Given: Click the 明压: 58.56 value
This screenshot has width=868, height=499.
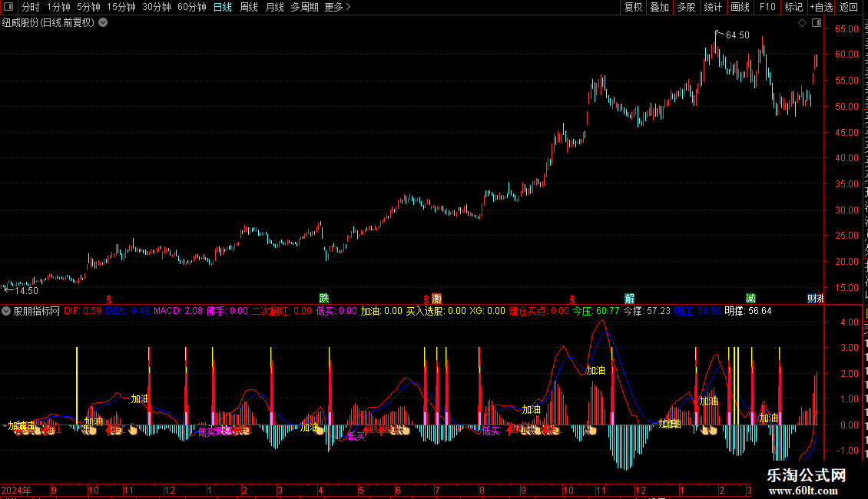Looking at the screenshot, I should (x=697, y=311).
